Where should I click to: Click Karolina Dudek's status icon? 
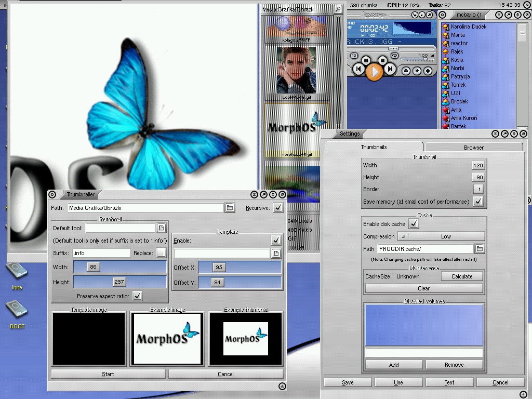[446, 27]
